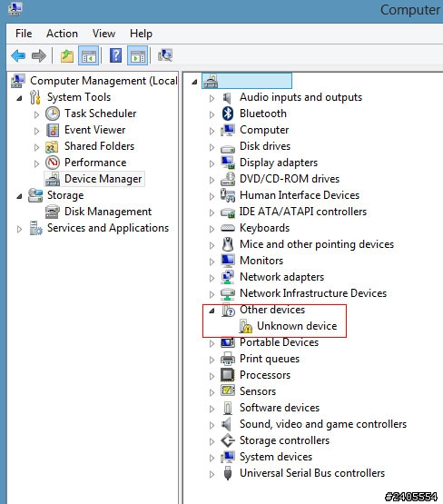Select the Computer device category label

point(264,130)
